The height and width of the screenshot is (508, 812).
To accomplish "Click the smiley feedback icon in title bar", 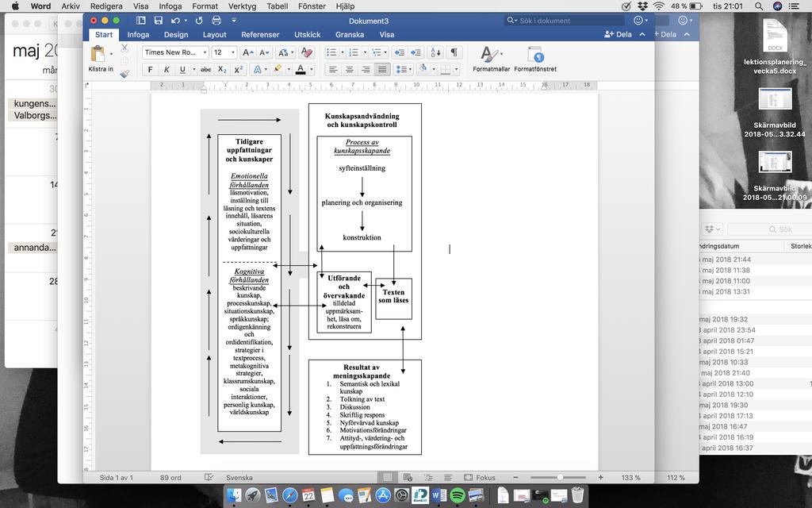I will point(638,20).
